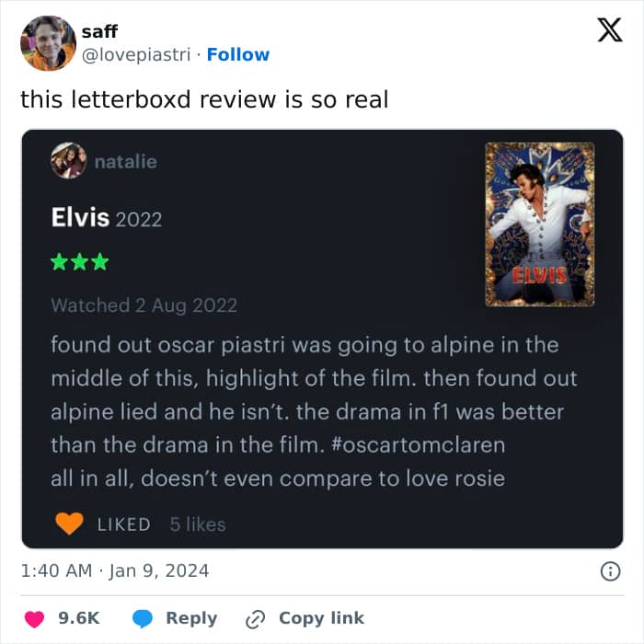
Task: Open the Reply text button
Action: (x=191, y=618)
